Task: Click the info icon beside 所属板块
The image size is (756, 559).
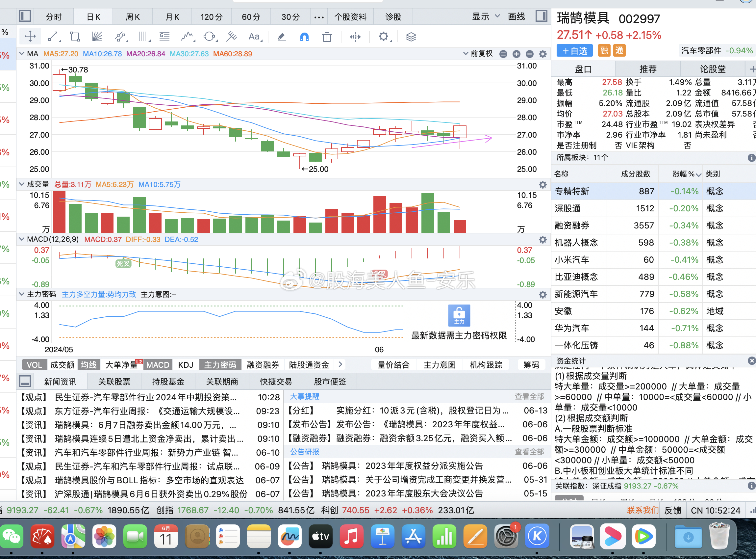Action: [751, 158]
